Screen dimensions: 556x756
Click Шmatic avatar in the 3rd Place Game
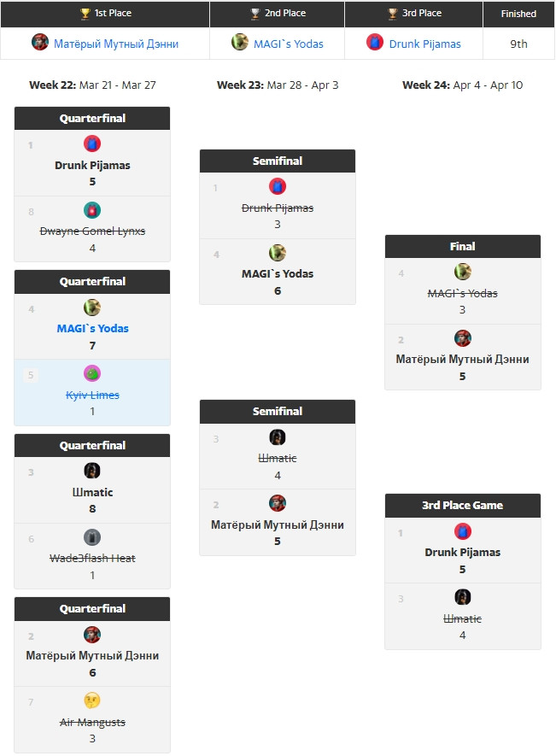pyautogui.click(x=463, y=597)
